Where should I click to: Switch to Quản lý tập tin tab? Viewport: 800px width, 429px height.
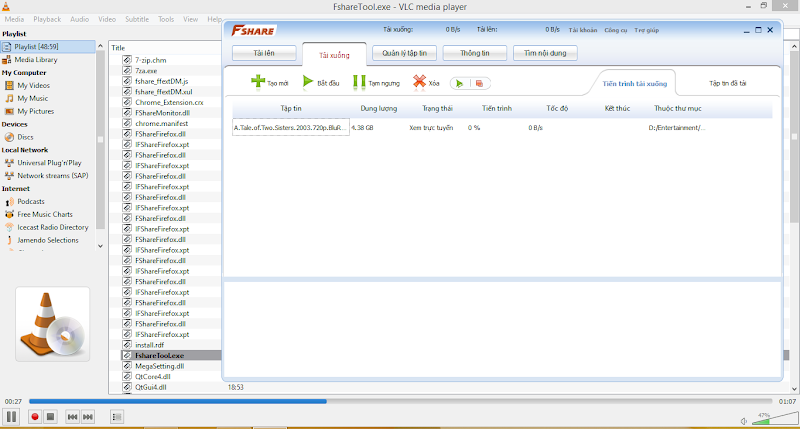click(x=405, y=53)
